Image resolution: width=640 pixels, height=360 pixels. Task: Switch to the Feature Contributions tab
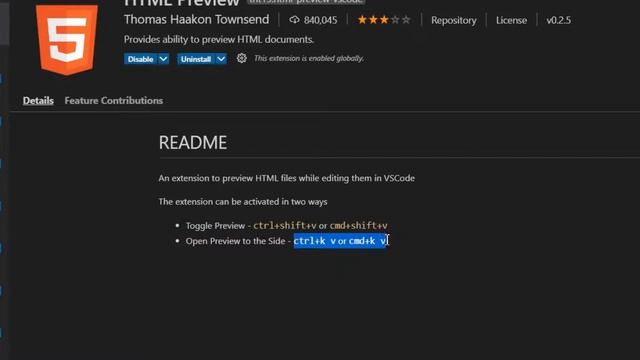click(x=113, y=100)
